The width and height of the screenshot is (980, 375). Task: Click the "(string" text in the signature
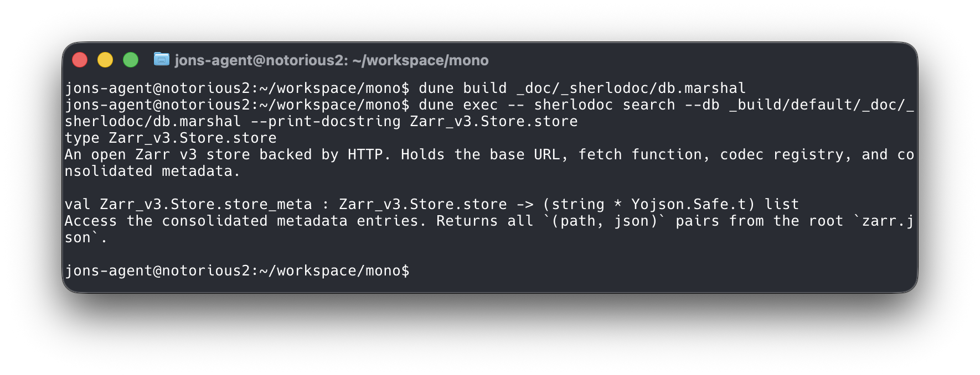[x=573, y=205]
